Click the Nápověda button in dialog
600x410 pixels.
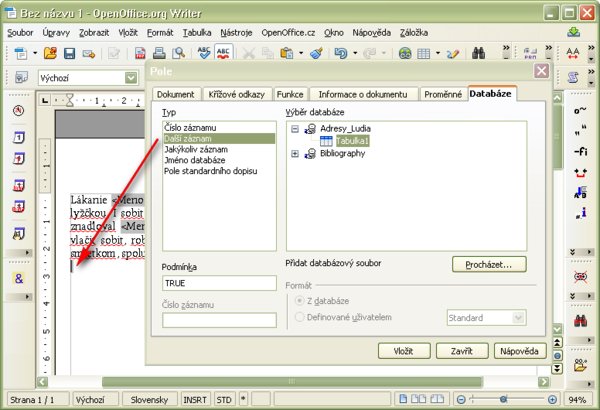(x=520, y=351)
